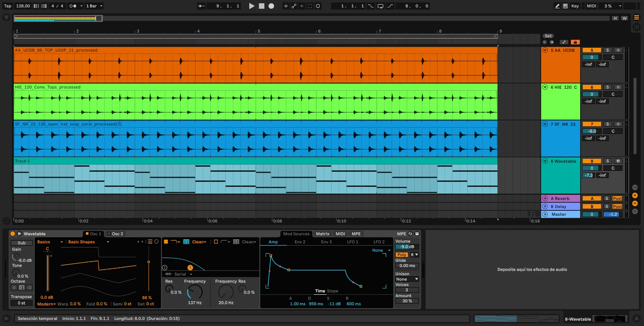Select the LFO 1 tab

tap(352, 242)
